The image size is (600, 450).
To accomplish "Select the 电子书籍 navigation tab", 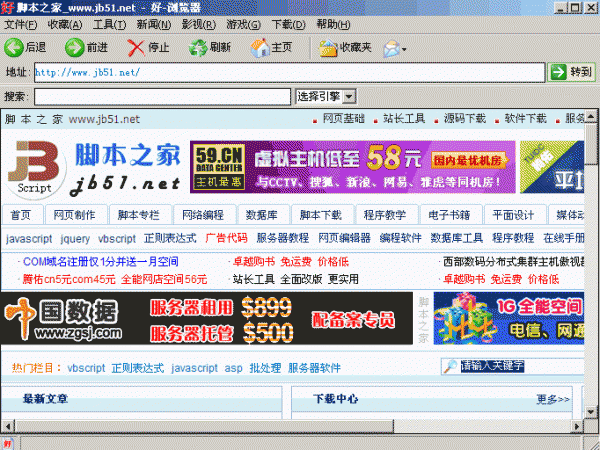I will pyautogui.click(x=450, y=215).
